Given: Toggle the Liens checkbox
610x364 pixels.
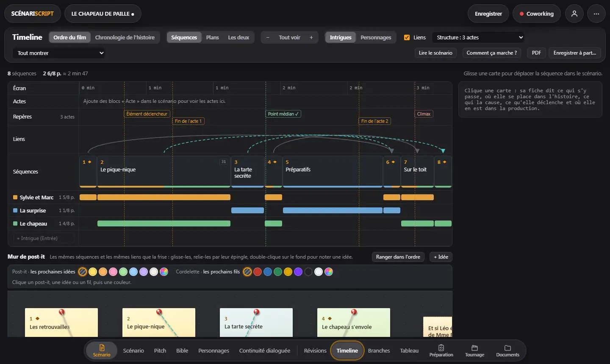Looking at the screenshot, I should (x=407, y=37).
